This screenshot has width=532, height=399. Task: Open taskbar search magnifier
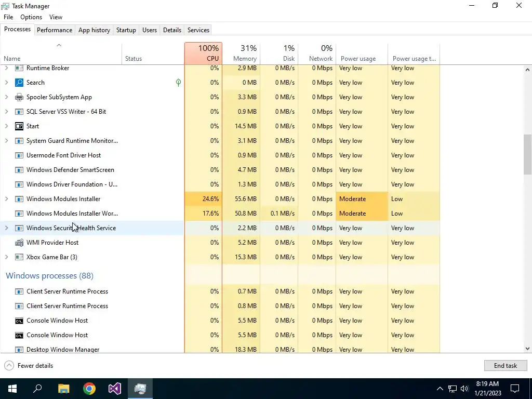pyautogui.click(x=37, y=389)
